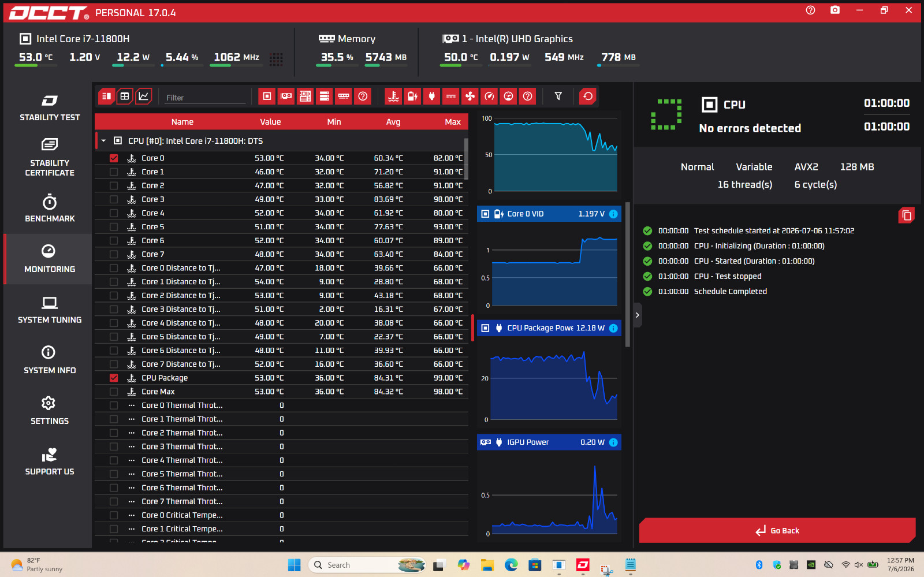
Task: Go to the Benchmark section
Action: pos(50,209)
